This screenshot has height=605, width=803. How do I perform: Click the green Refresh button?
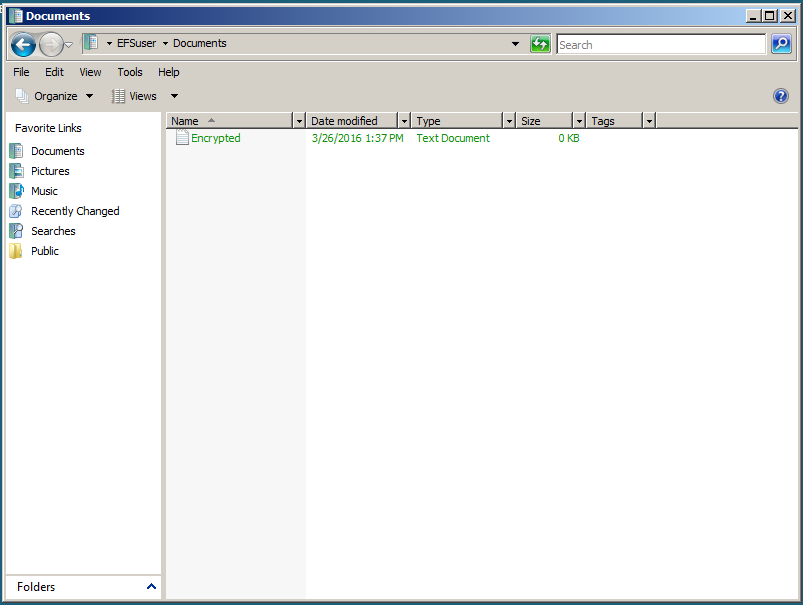[x=540, y=44]
